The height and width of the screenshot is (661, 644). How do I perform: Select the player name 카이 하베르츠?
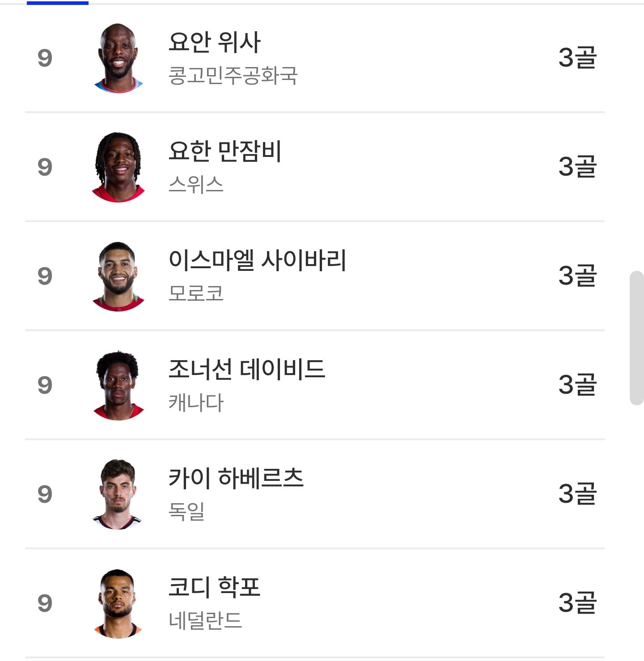236,478
